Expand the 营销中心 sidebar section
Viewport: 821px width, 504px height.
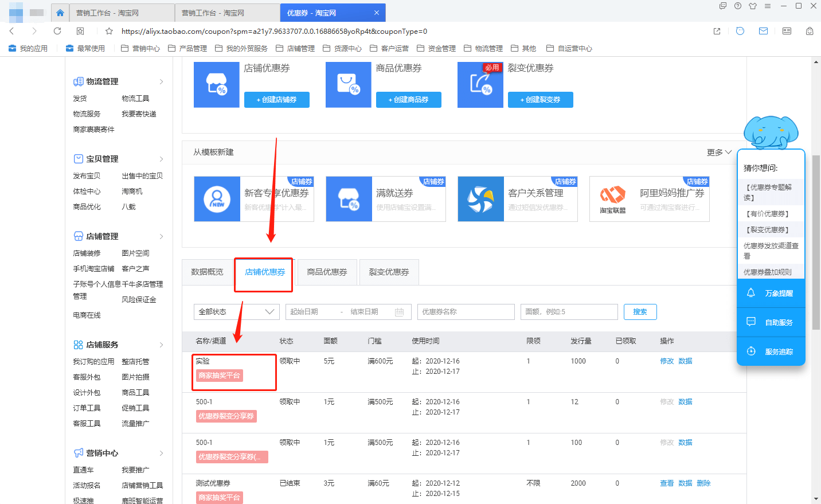(x=161, y=453)
